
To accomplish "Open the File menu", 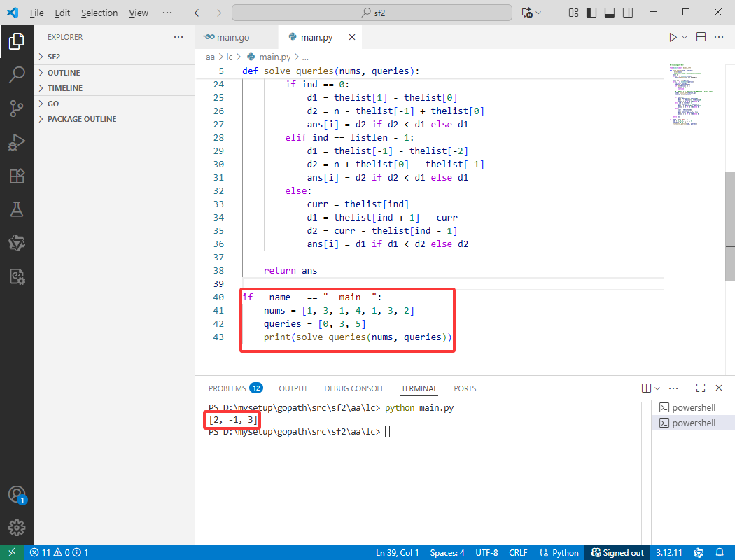I will (36, 13).
